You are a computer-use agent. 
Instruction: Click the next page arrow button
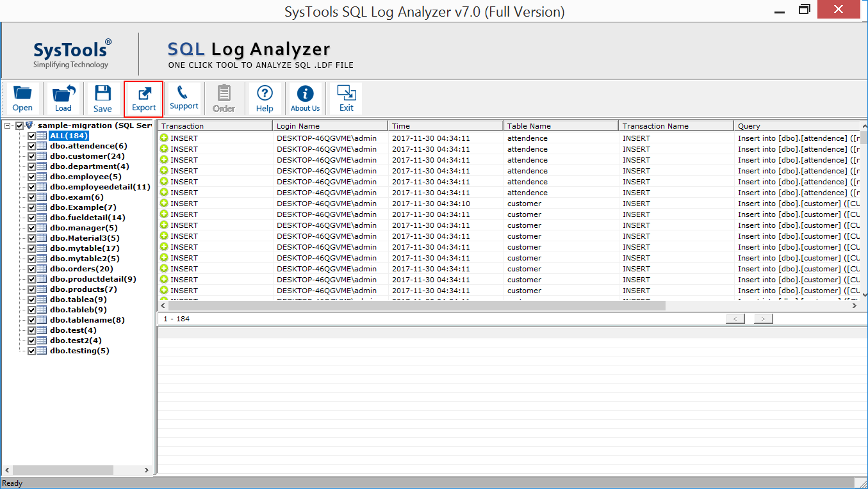point(762,318)
